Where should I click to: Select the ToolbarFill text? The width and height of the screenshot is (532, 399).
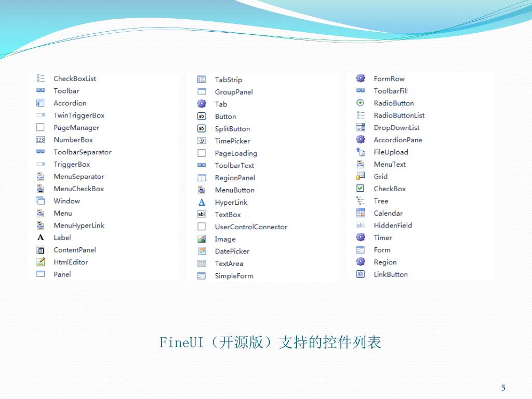[391, 90]
